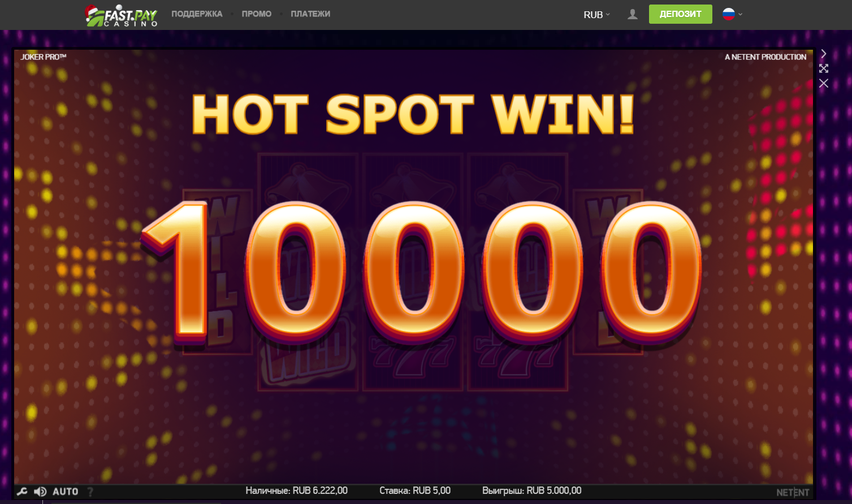Open the user account profile icon
Screen dimensions: 852x504
[633, 14]
